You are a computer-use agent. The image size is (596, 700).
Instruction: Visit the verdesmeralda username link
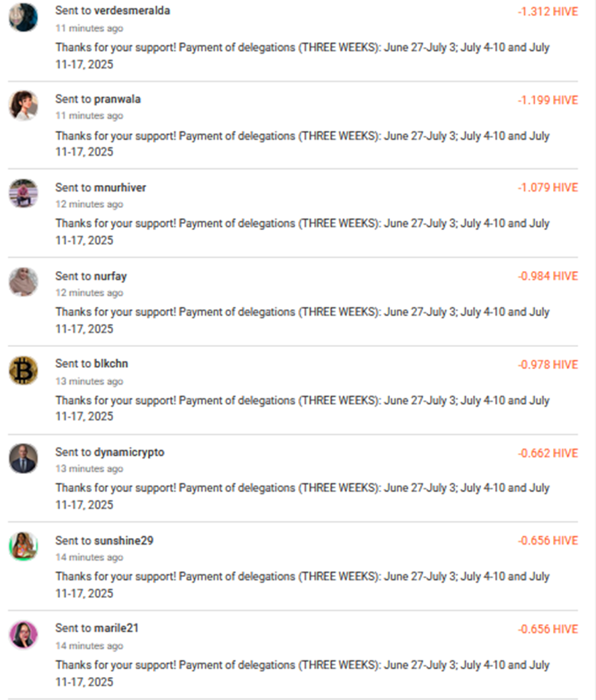pos(132,10)
